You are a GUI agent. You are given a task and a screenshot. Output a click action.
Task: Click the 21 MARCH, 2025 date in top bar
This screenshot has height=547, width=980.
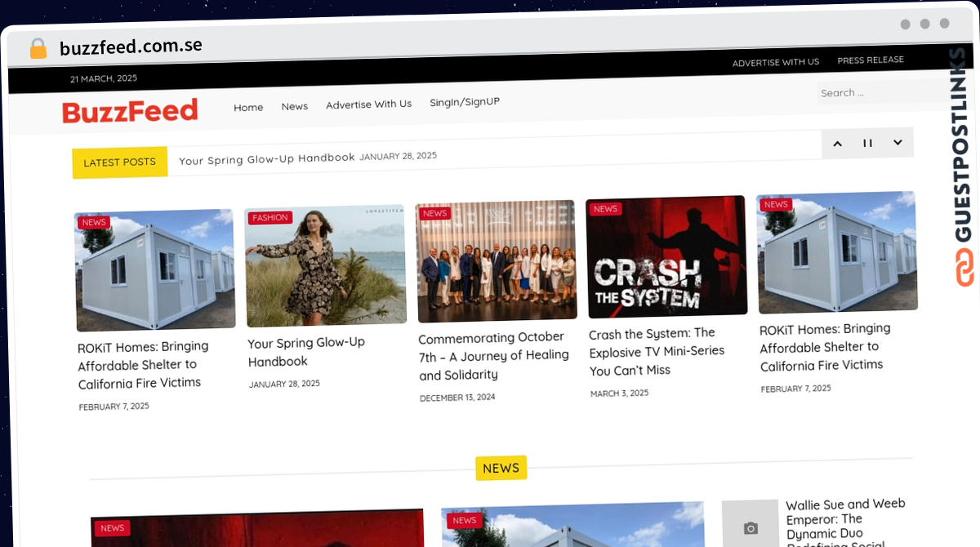(104, 79)
